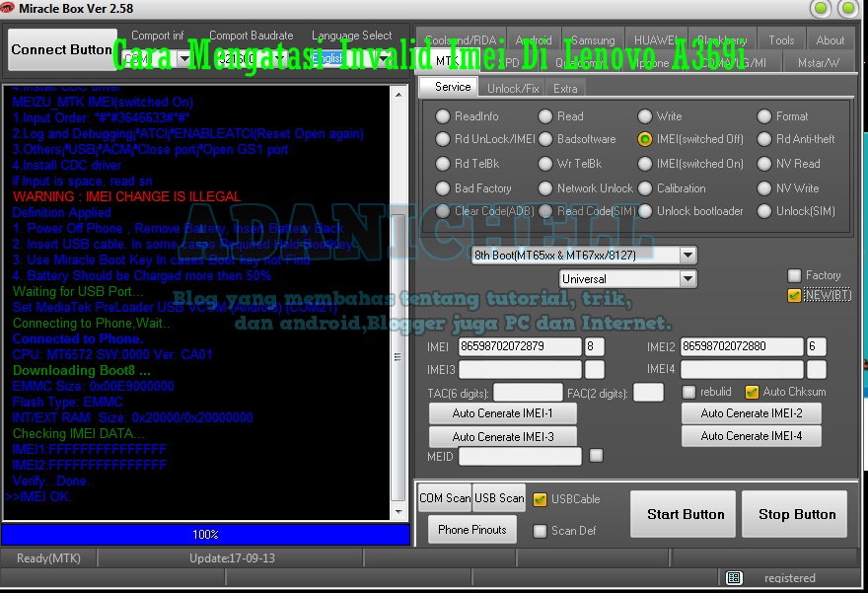Open the Language Select dropdown
Image resolution: width=868 pixels, height=593 pixels.
(x=383, y=58)
